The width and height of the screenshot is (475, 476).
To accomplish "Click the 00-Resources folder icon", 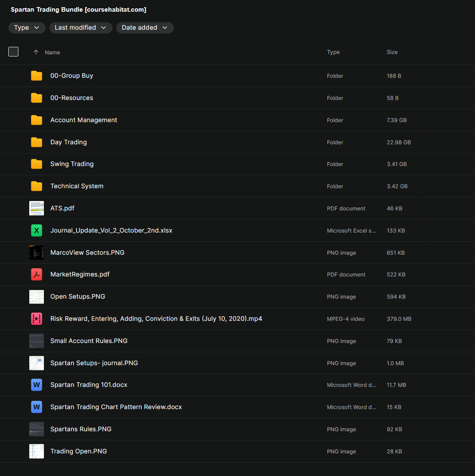I will (36, 98).
